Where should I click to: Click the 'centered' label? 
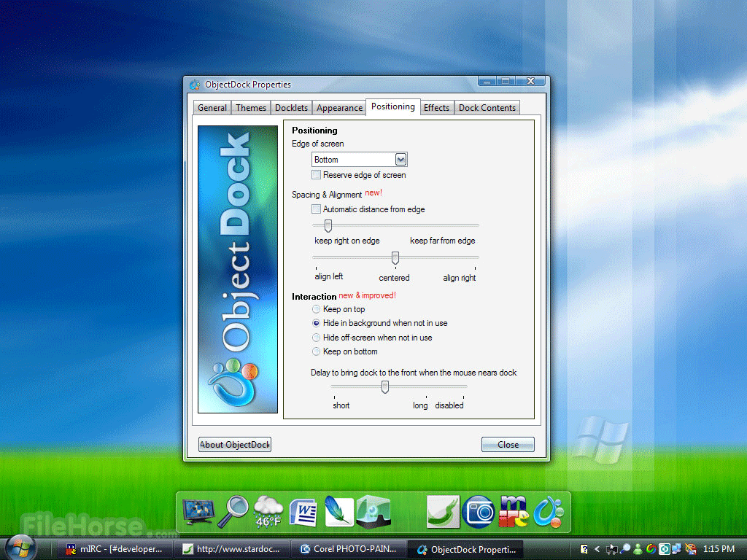click(394, 278)
